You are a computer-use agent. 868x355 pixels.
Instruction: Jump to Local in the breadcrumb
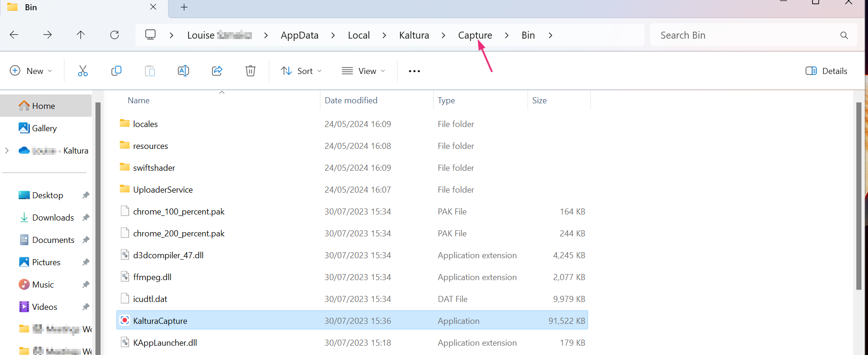[359, 35]
